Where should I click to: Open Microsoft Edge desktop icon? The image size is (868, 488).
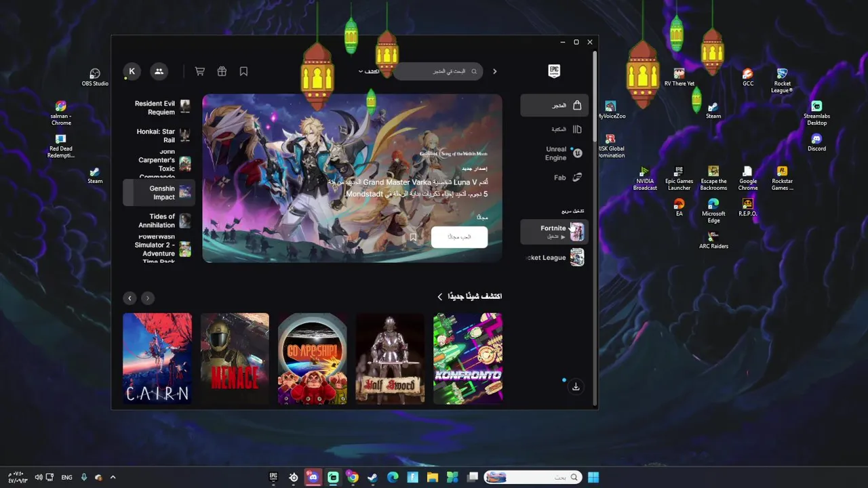pos(713,211)
